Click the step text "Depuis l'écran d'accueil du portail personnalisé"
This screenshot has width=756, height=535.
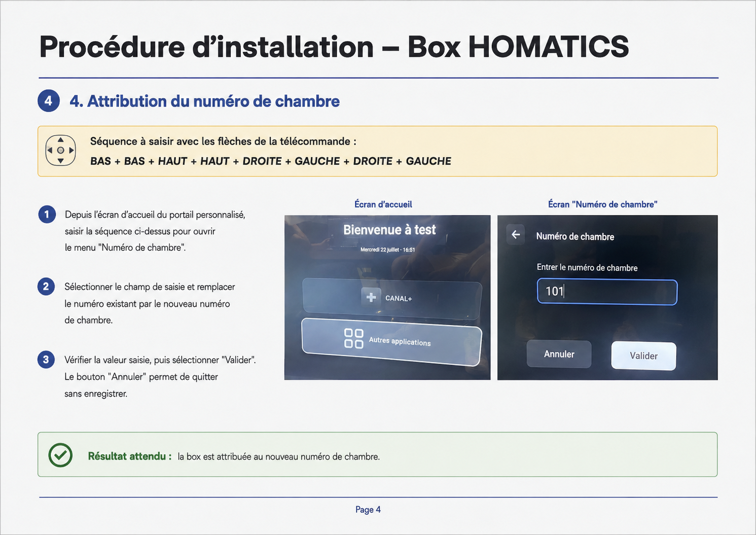click(155, 215)
